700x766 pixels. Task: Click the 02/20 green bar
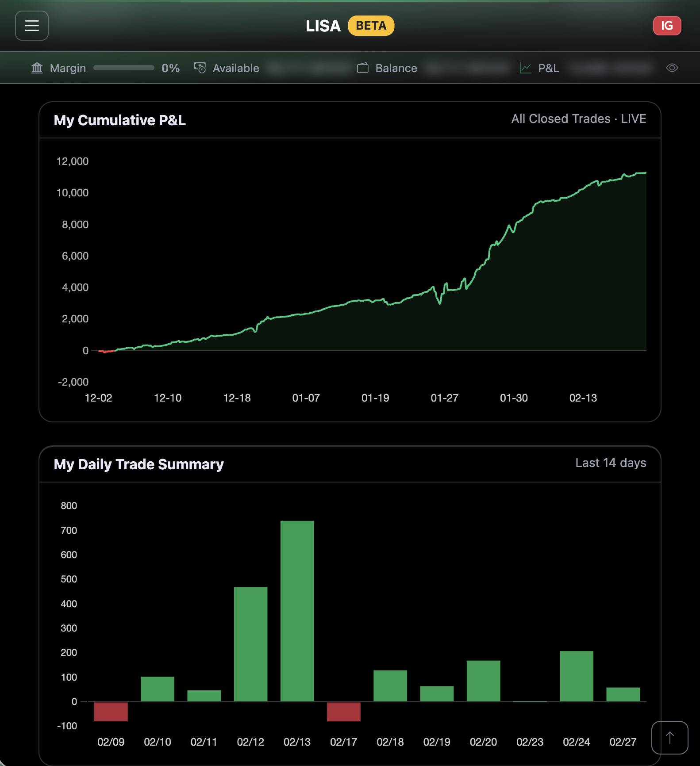click(483, 681)
